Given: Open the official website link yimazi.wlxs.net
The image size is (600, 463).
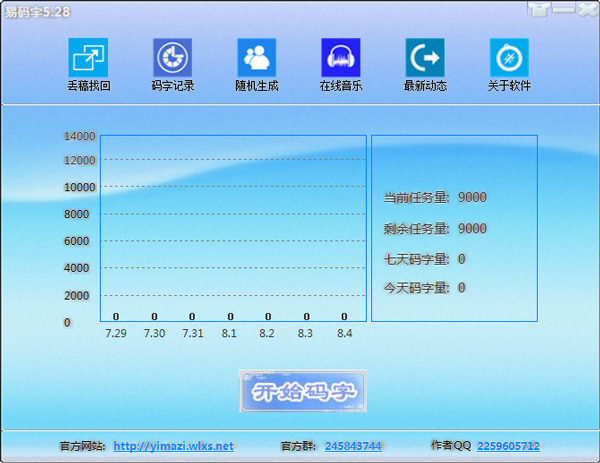Looking at the screenshot, I should [x=173, y=446].
